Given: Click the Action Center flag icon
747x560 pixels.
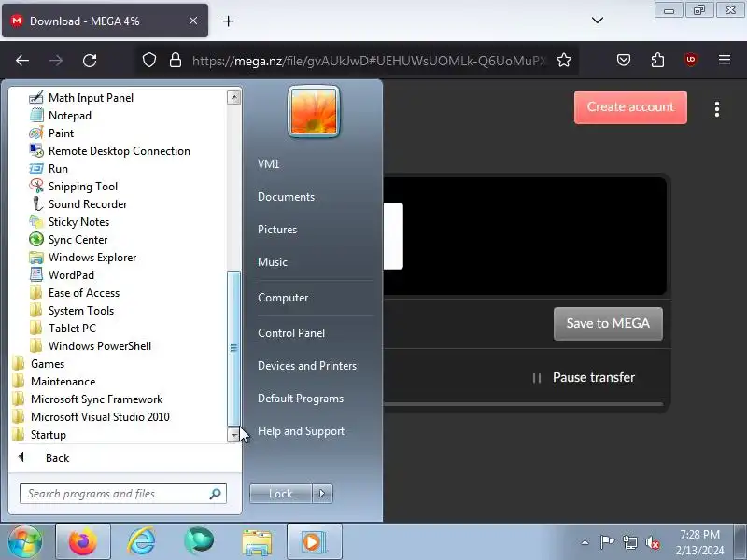Looking at the screenshot, I should 607,542.
